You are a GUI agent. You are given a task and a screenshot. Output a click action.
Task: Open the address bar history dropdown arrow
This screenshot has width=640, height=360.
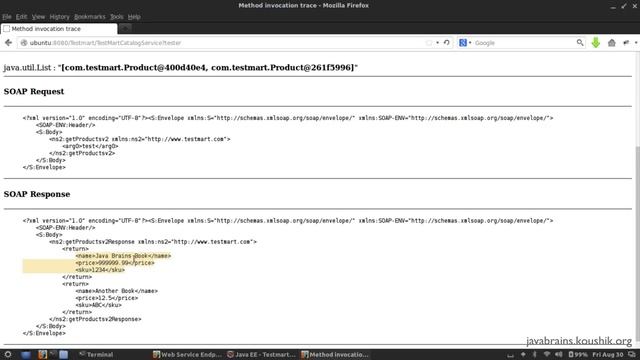pyautogui.click(x=438, y=42)
